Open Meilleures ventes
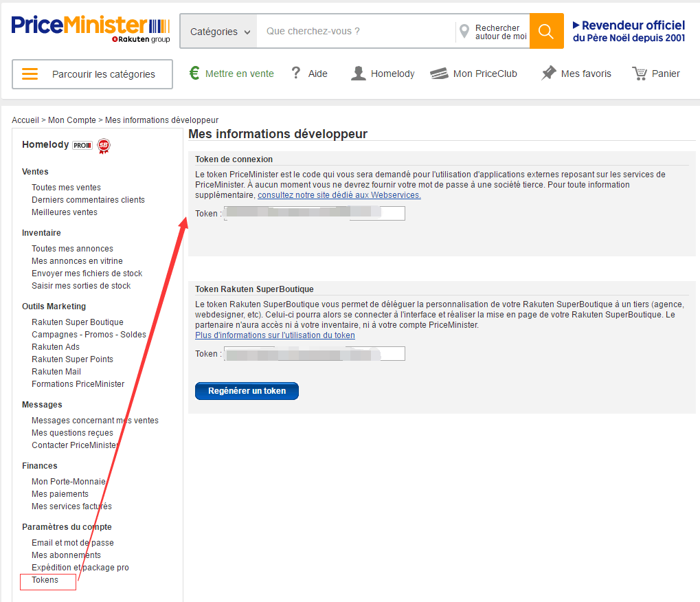Viewport: 700px width, 602px height. (65, 212)
